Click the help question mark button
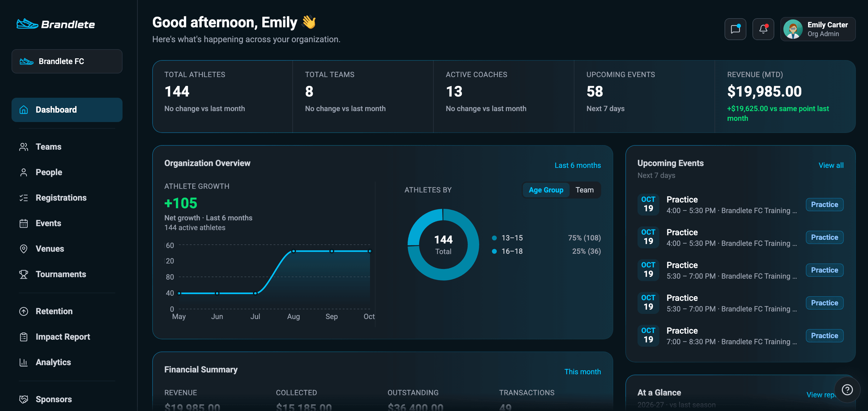The image size is (868, 411). (847, 390)
